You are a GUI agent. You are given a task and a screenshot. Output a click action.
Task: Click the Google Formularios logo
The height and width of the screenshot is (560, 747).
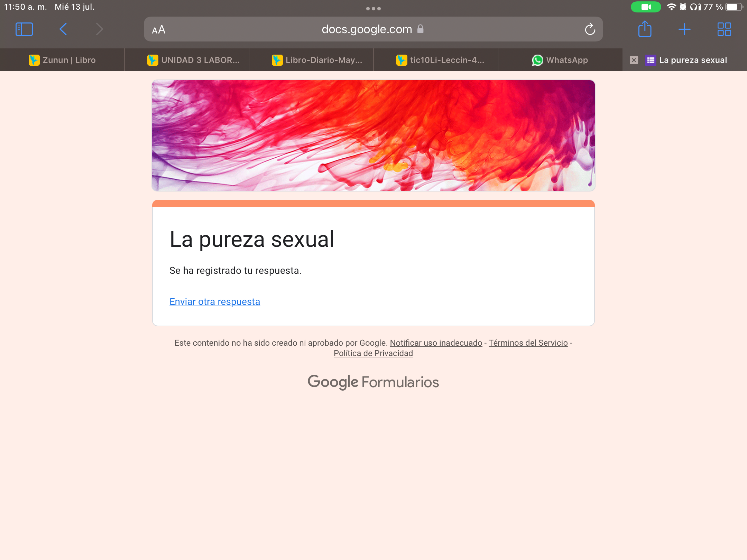pyautogui.click(x=373, y=382)
